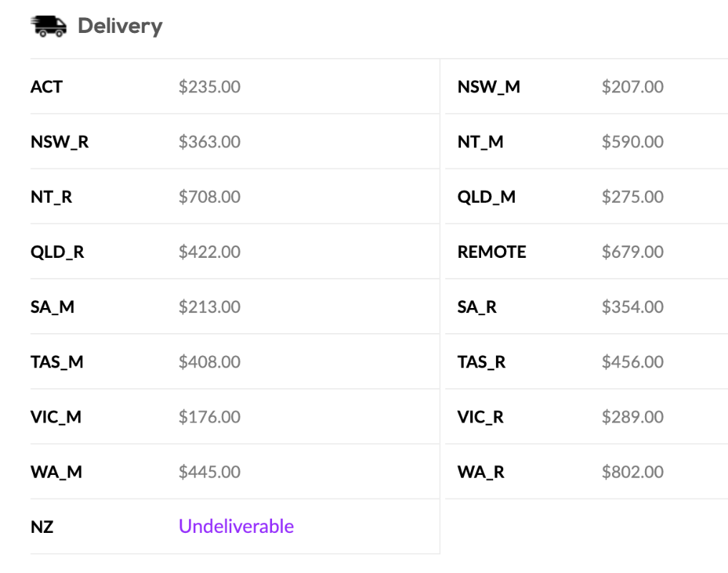This screenshot has height=573, width=728.
Task: Click the VIC_M region label
Action: (x=56, y=418)
